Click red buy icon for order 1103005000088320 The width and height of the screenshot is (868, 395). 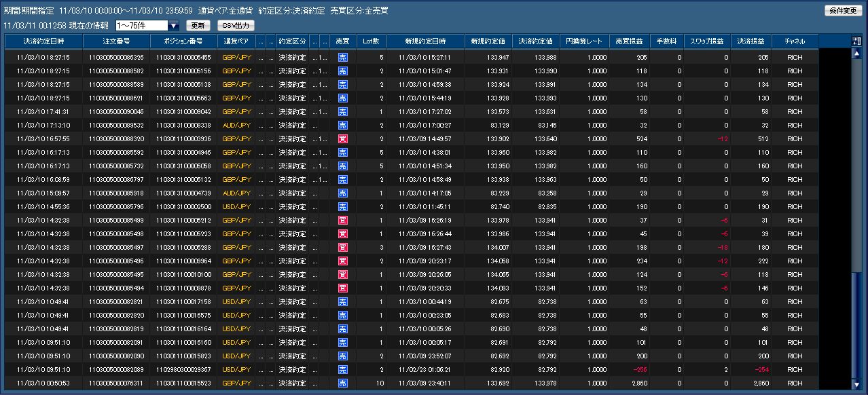tap(342, 138)
